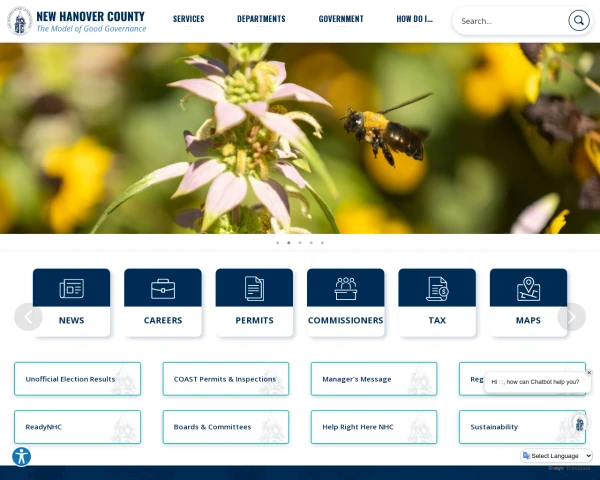The width and height of the screenshot is (600, 480).
Task: Open the Select Language dropdown
Action: click(x=557, y=456)
